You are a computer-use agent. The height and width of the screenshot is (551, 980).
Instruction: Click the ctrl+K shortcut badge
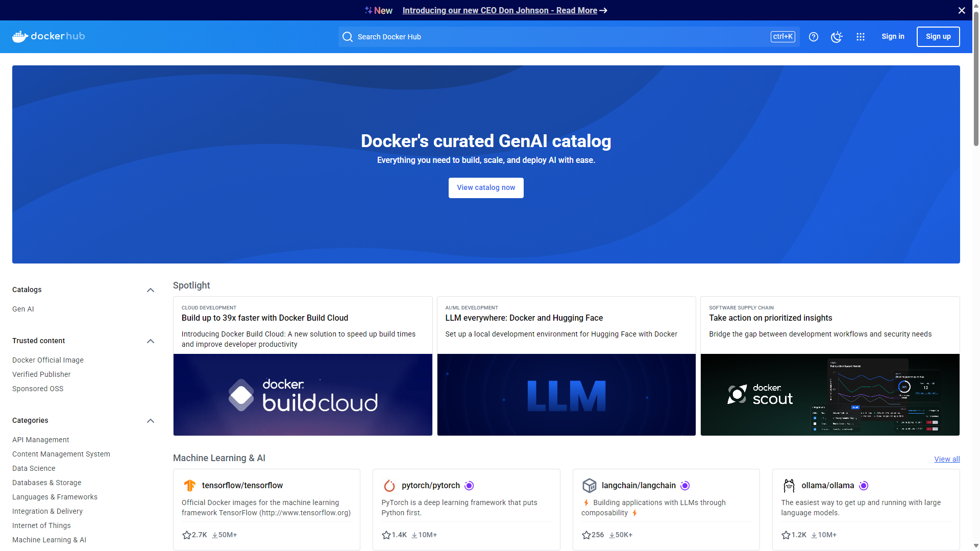(783, 37)
